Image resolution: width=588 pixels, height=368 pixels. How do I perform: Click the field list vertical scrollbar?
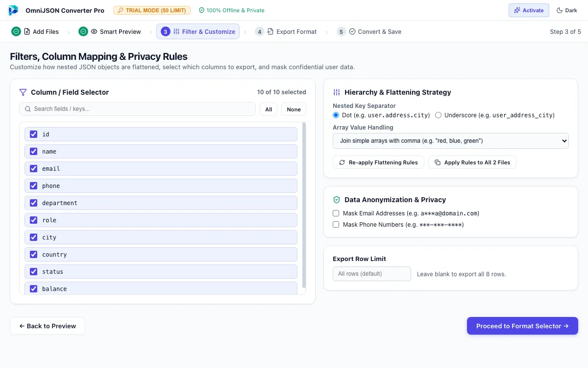pyautogui.click(x=304, y=205)
